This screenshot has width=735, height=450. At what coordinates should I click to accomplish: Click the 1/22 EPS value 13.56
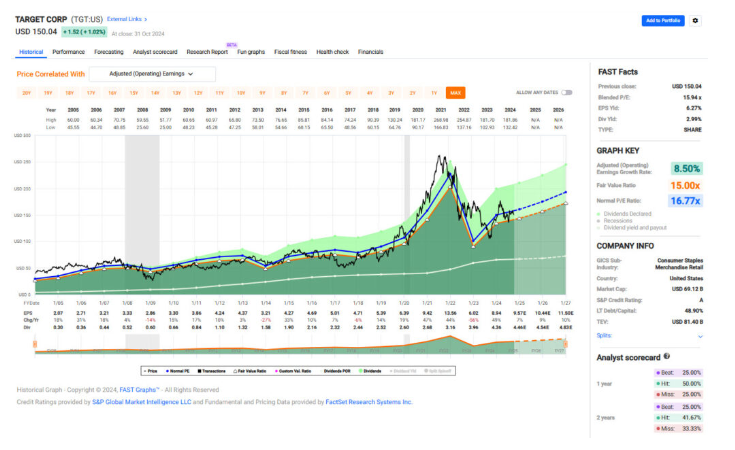450,313
